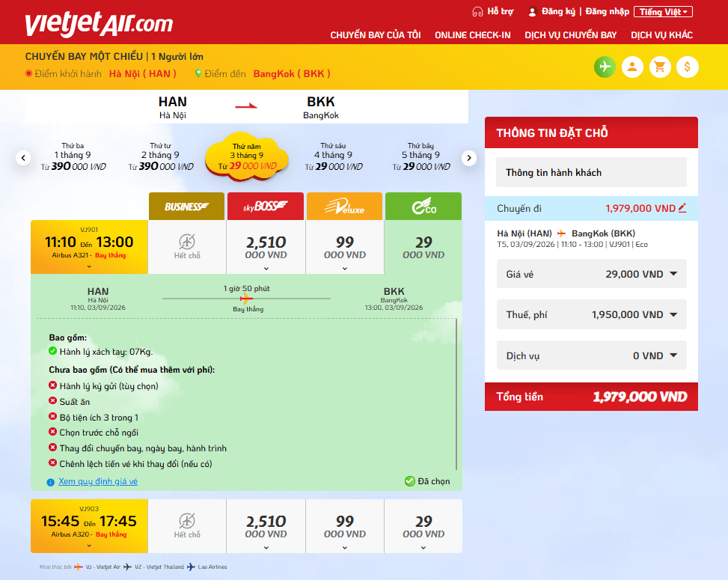Click 'Bộ tiện ích 3 trong 1' item
Viewport: 728px width, 580px height.
(99, 418)
